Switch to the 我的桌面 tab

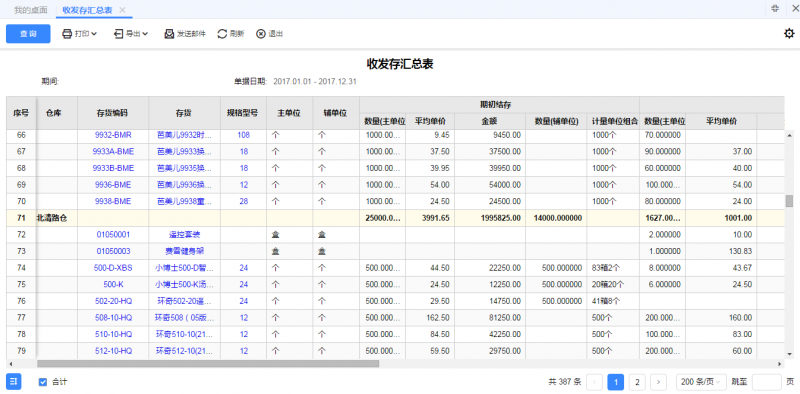pos(31,10)
